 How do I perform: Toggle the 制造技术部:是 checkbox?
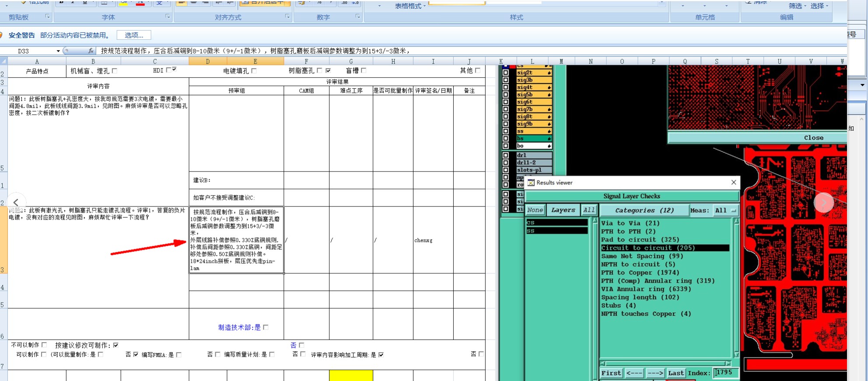pyautogui.click(x=266, y=327)
